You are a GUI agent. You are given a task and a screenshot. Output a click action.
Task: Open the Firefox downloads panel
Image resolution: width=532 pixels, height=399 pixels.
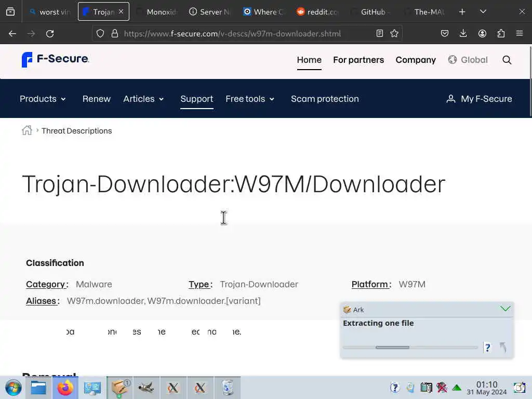tap(463, 33)
